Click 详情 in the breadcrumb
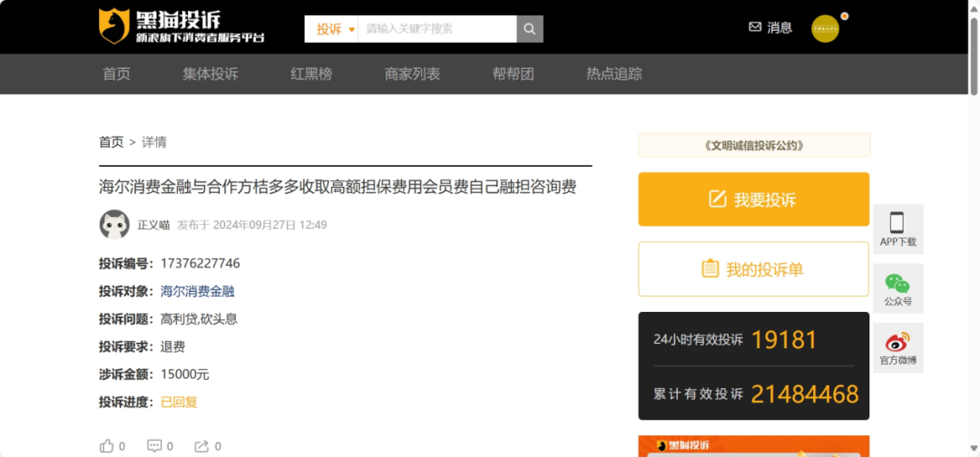Screen dimensions: 980x457 153,142
